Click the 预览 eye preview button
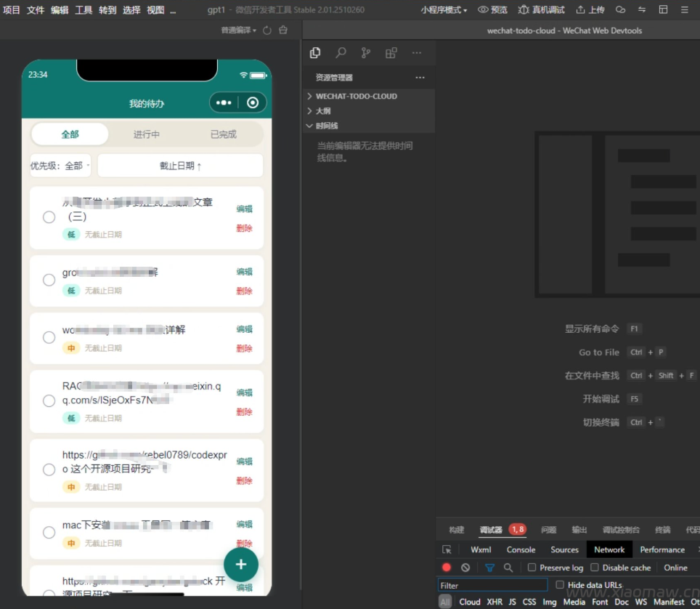The width and height of the screenshot is (700, 609). pos(492,9)
